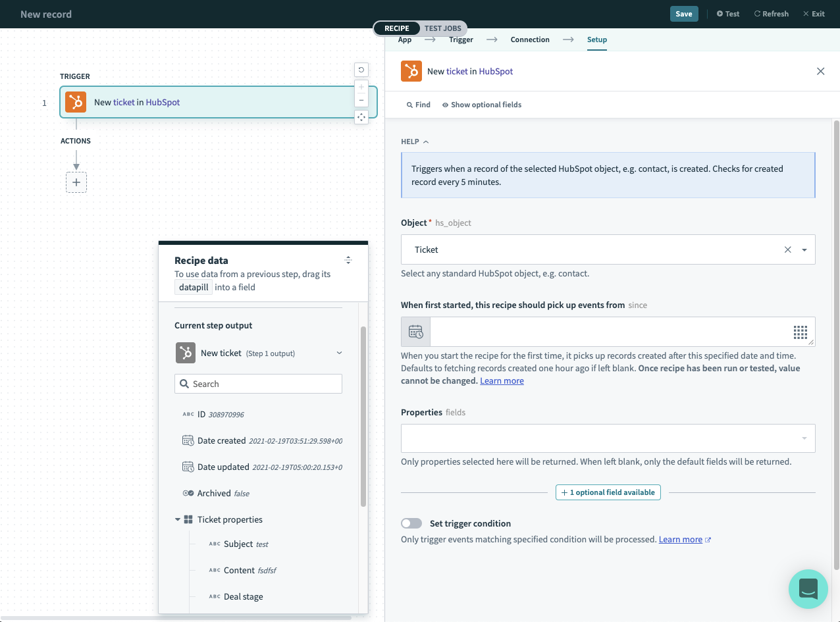Collapse the New ticket step output chevron
This screenshot has height=622, width=840.
340,353
